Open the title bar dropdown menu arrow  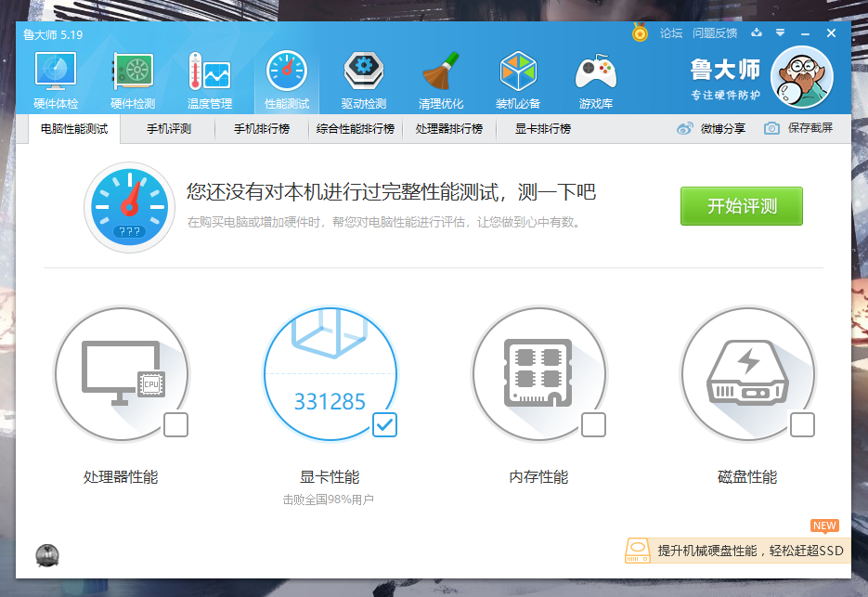[780, 32]
